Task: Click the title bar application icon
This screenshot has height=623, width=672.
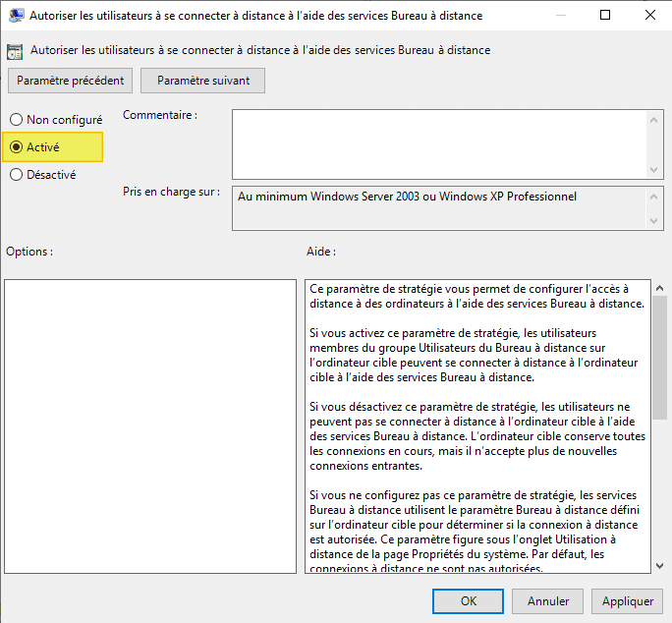Action: [x=16, y=16]
